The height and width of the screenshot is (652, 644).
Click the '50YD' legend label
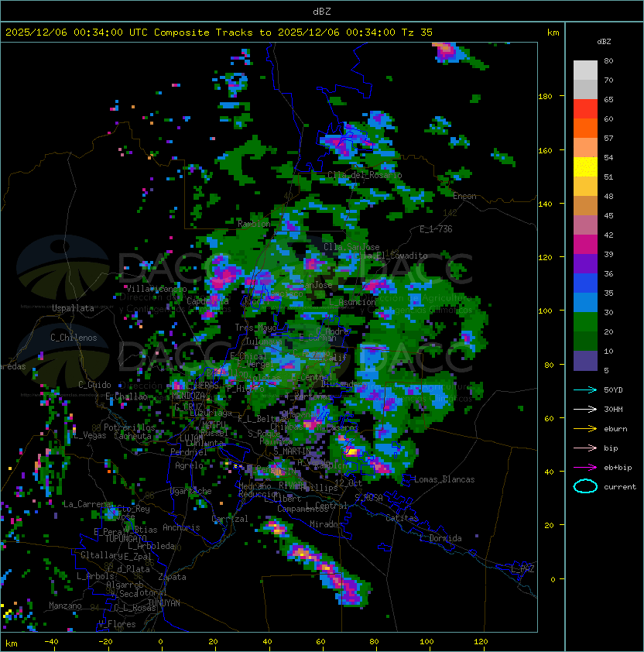(x=613, y=390)
